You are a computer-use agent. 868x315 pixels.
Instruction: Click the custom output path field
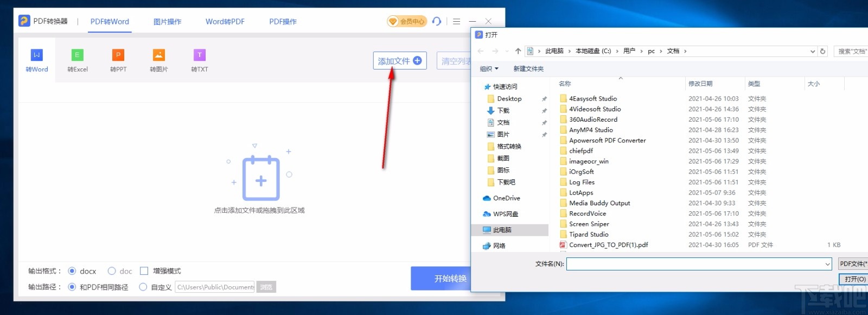215,287
